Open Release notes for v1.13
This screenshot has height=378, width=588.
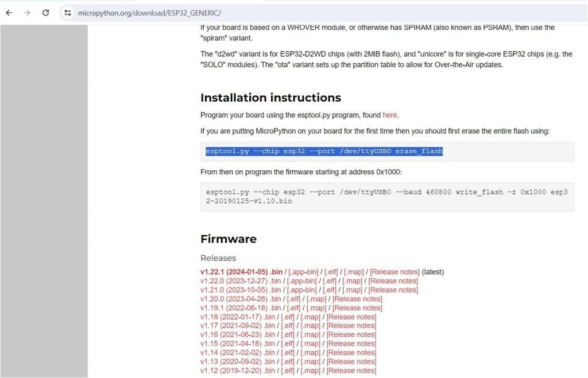[x=351, y=361]
